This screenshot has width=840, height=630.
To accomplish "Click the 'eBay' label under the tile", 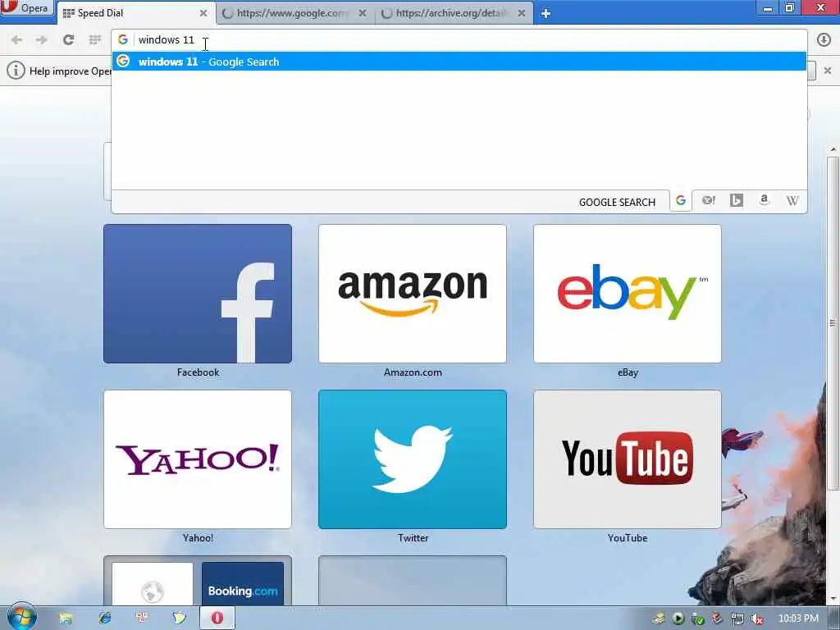I will coord(628,372).
